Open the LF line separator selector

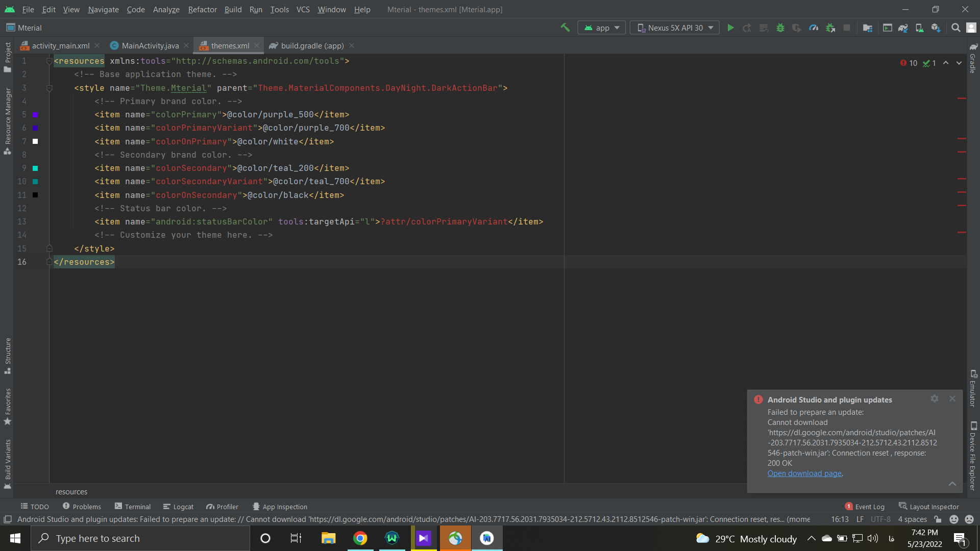[x=860, y=519]
